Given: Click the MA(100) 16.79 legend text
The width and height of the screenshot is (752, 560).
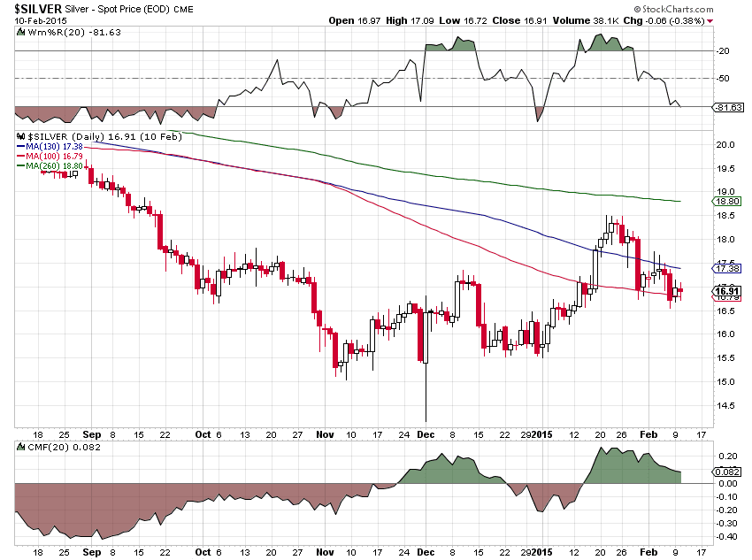Looking at the screenshot, I should click(x=54, y=157).
